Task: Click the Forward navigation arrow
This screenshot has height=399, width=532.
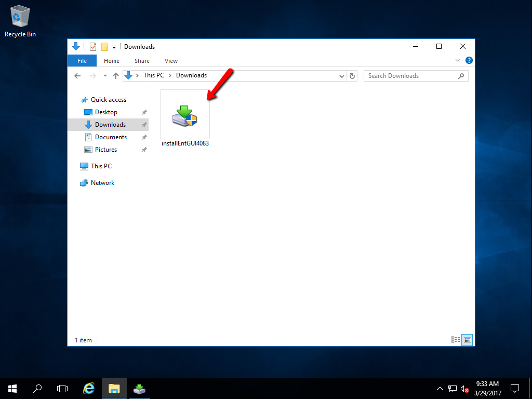Action: [92, 76]
